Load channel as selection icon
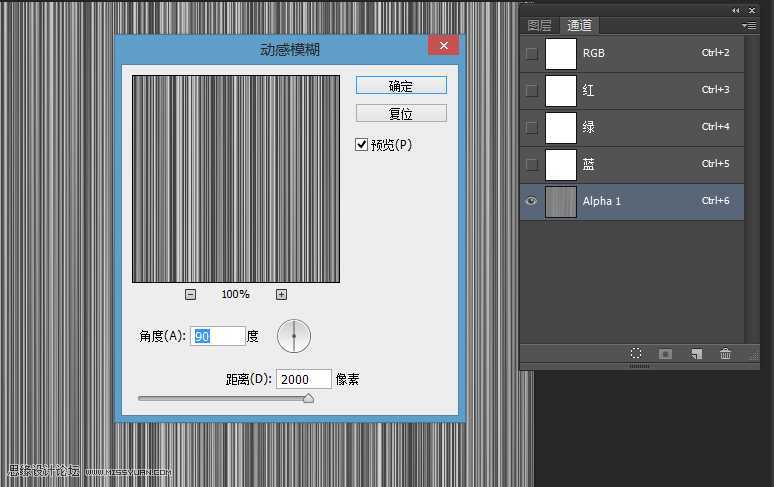The height and width of the screenshot is (487, 774). click(x=636, y=354)
